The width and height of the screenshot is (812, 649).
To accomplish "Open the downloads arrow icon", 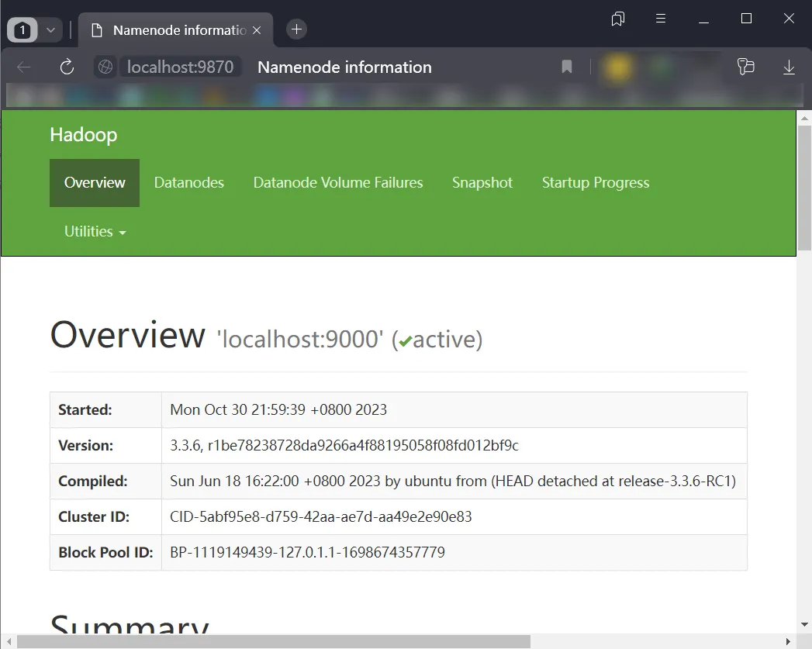I will pyautogui.click(x=789, y=67).
